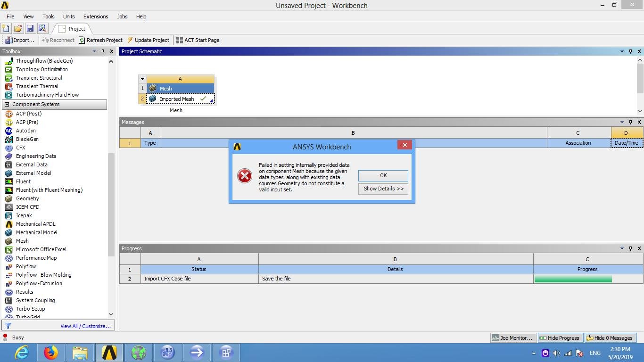Open Firefox from the taskbar
This screenshot has height=362, width=644.
[51, 353]
